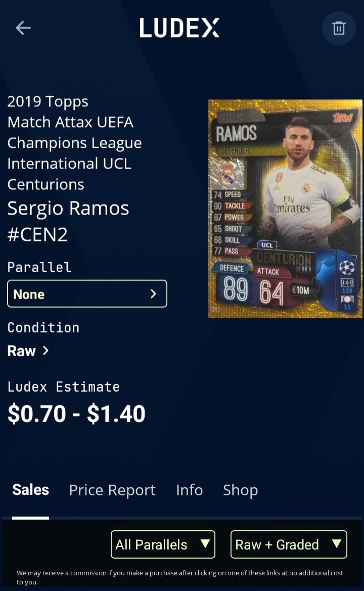Tap chevron next to Raw
Viewport: 364px width, 591px height.
click(45, 351)
